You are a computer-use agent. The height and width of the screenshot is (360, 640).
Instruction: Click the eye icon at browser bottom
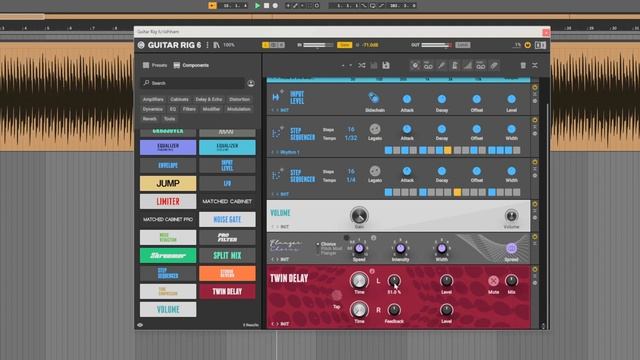(140, 325)
